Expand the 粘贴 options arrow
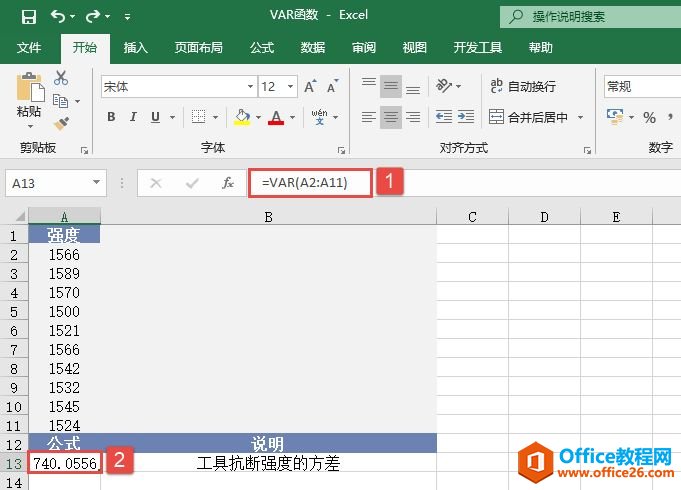 [x=30, y=126]
